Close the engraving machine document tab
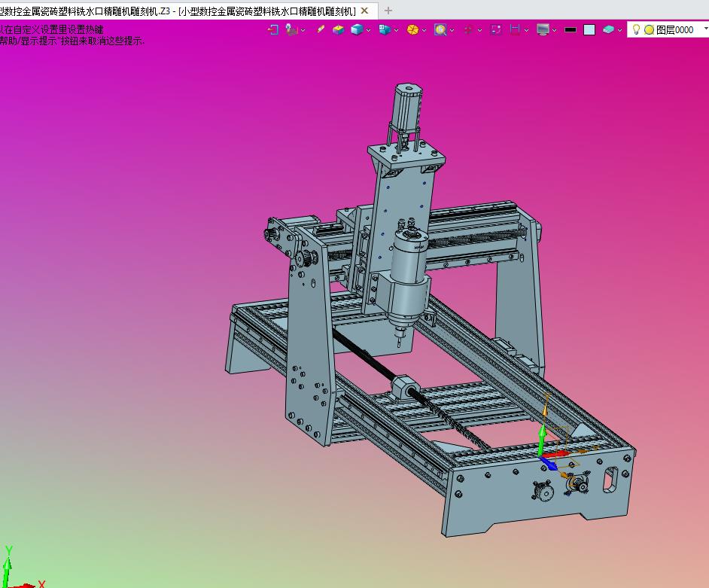The width and height of the screenshot is (709, 588). point(365,11)
